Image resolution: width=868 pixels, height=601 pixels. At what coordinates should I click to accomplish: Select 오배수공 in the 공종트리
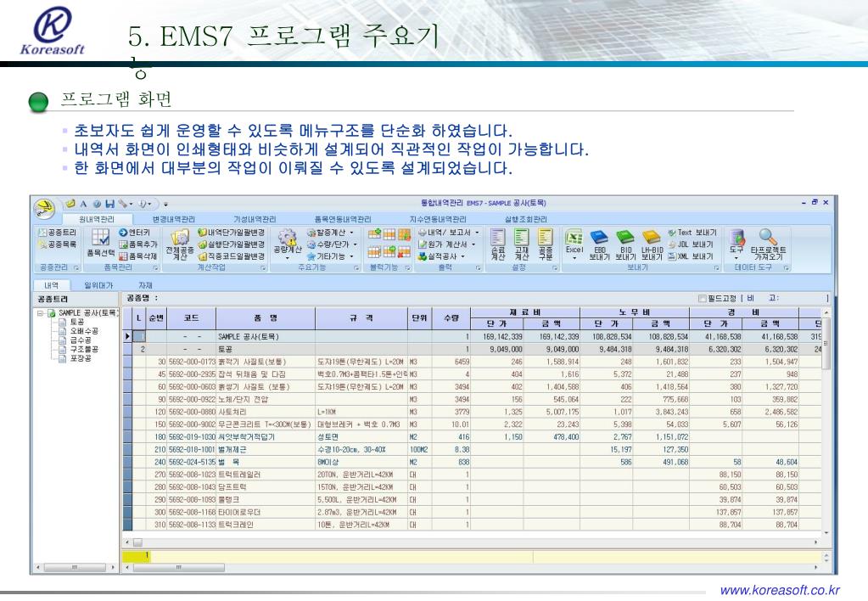(84, 331)
